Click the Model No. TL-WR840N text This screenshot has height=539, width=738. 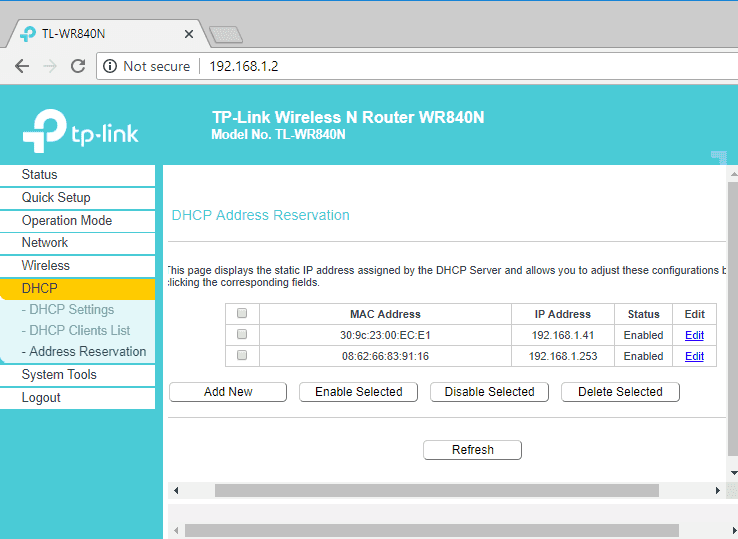pos(278,135)
